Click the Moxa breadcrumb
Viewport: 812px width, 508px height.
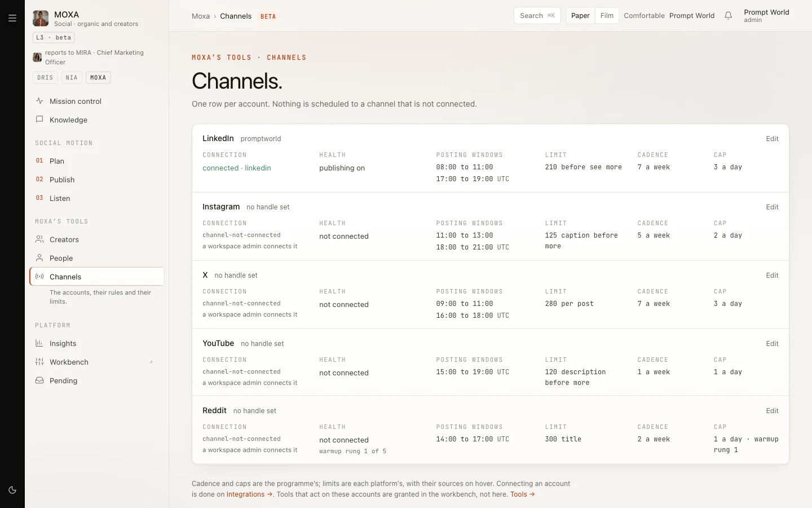pyautogui.click(x=201, y=16)
